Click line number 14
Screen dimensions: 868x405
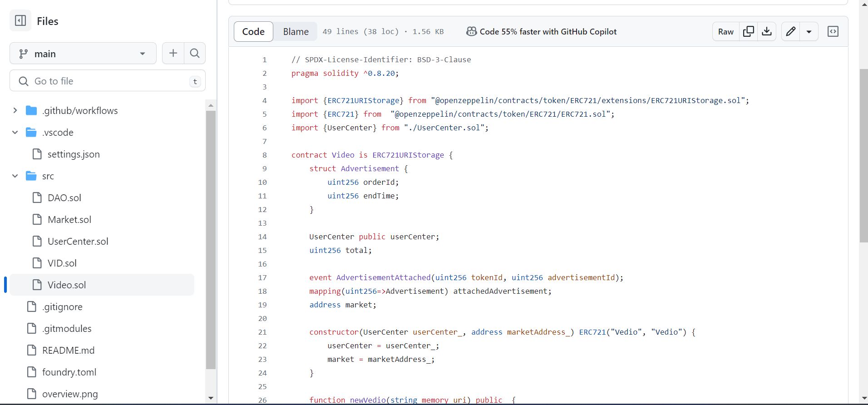262,237
